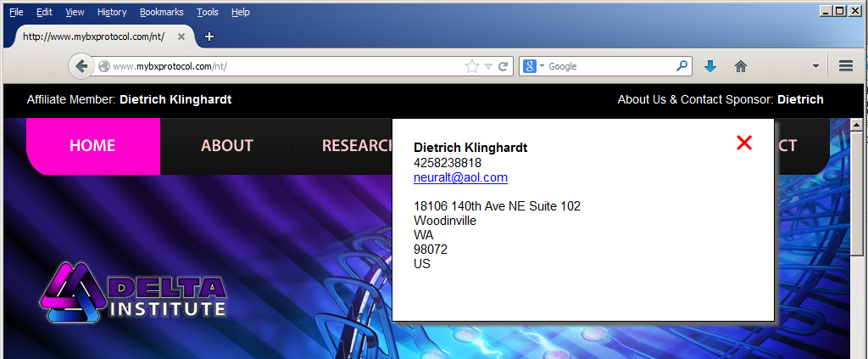The height and width of the screenshot is (359, 868).
Task: Open the Edit menu
Action: point(44,12)
